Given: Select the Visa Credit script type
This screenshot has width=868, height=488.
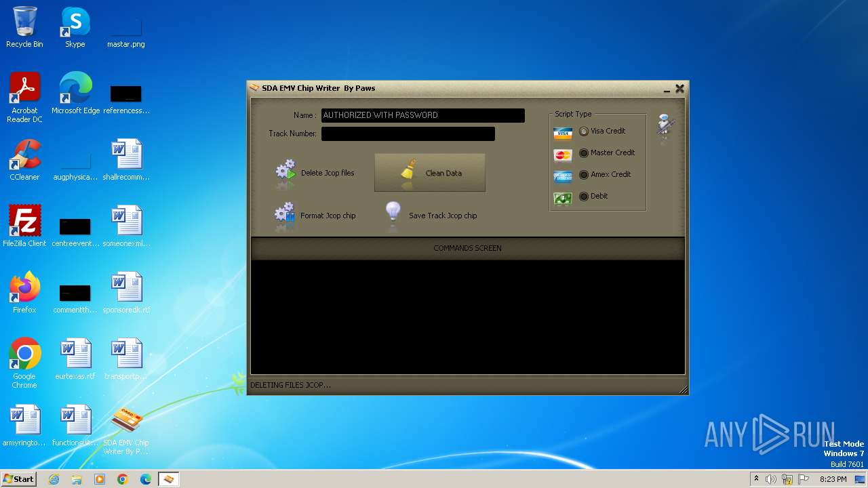Looking at the screenshot, I should pos(584,131).
